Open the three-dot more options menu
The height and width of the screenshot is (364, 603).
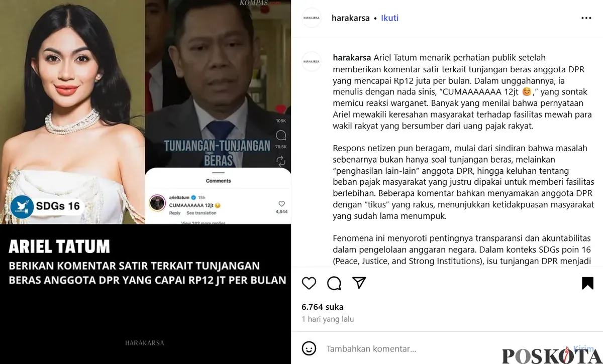(x=586, y=18)
